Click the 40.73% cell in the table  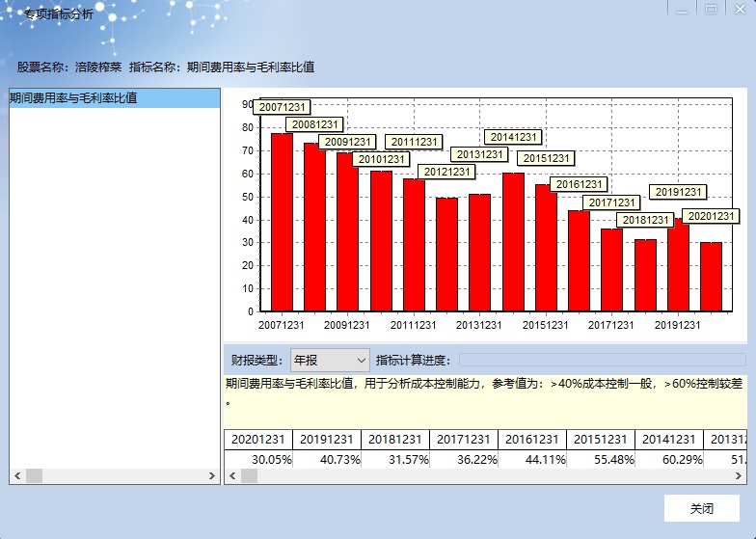click(326, 460)
